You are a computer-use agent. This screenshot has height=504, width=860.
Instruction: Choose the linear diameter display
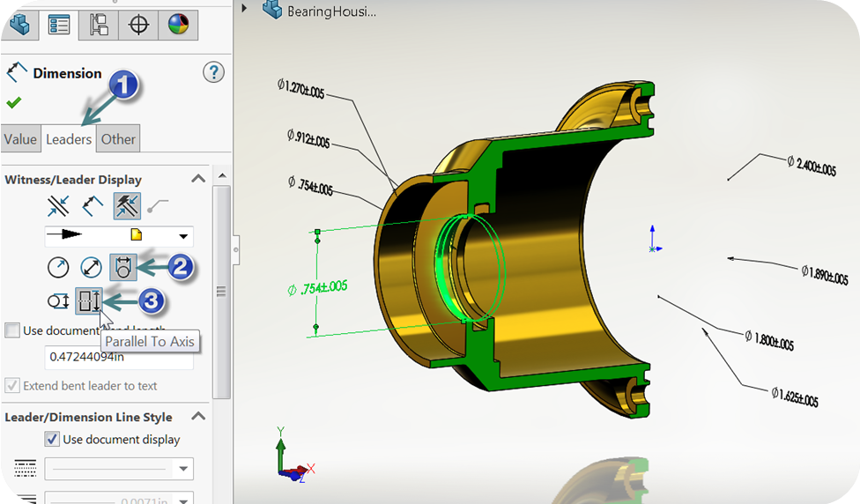point(122,267)
